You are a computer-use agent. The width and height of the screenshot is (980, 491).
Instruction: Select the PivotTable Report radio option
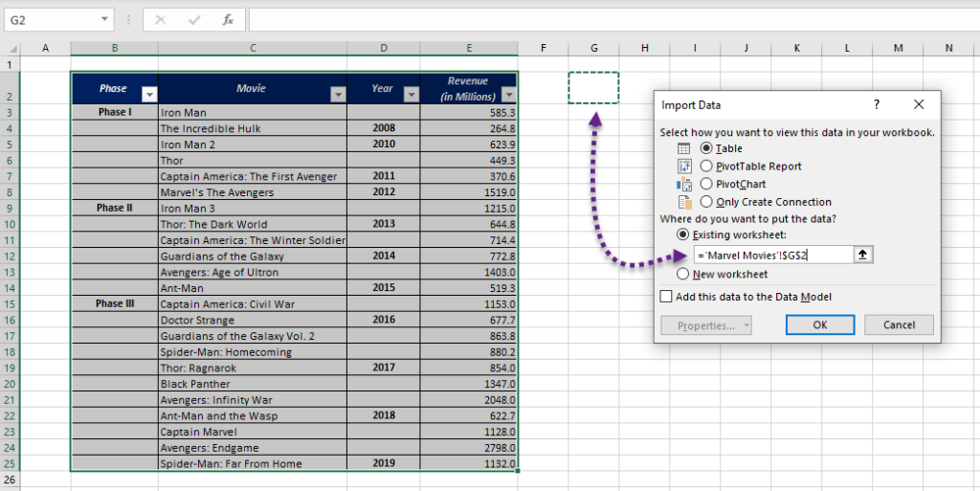coord(706,167)
